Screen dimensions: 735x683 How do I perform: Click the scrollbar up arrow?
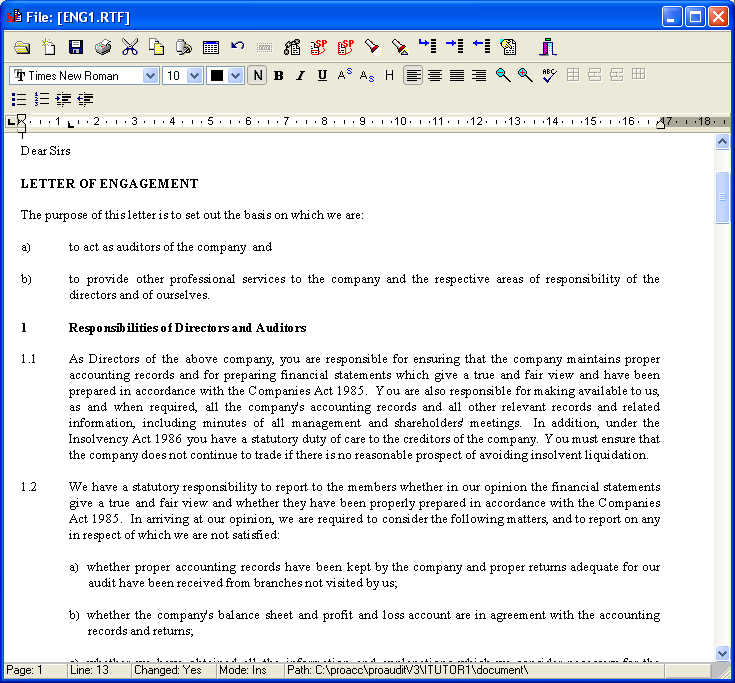tap(722, 141)
